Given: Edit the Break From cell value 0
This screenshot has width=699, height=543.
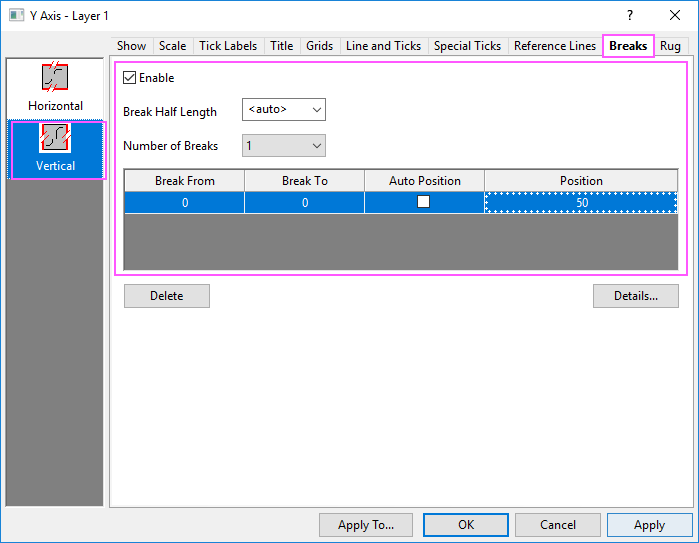Looking at the screenshot, I should click(x=185, y=203).
